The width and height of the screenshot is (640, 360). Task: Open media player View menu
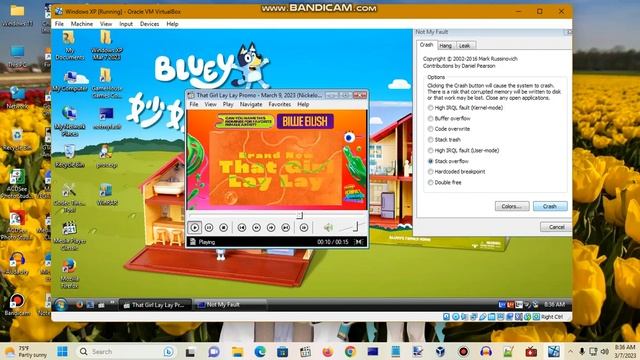tap(211, 104)
